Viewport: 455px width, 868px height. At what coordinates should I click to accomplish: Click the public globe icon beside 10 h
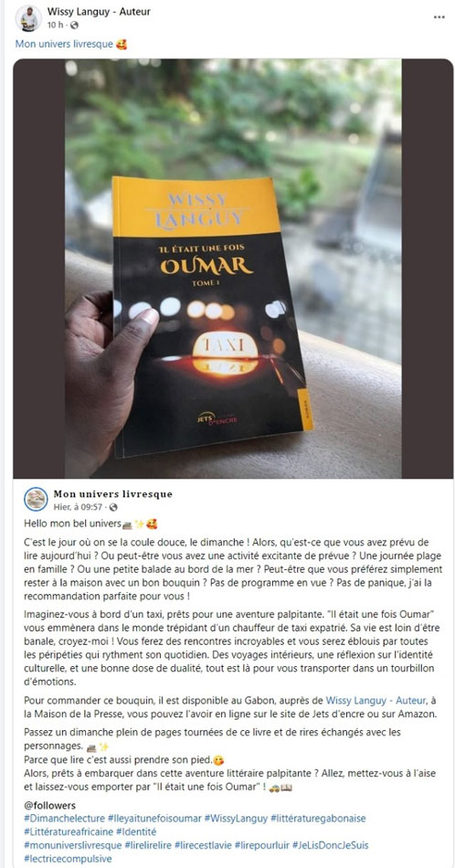[74, 25]
